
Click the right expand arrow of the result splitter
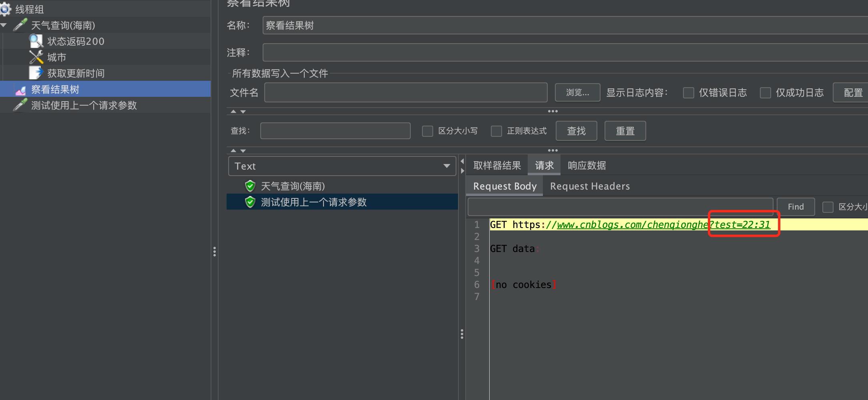462,171
